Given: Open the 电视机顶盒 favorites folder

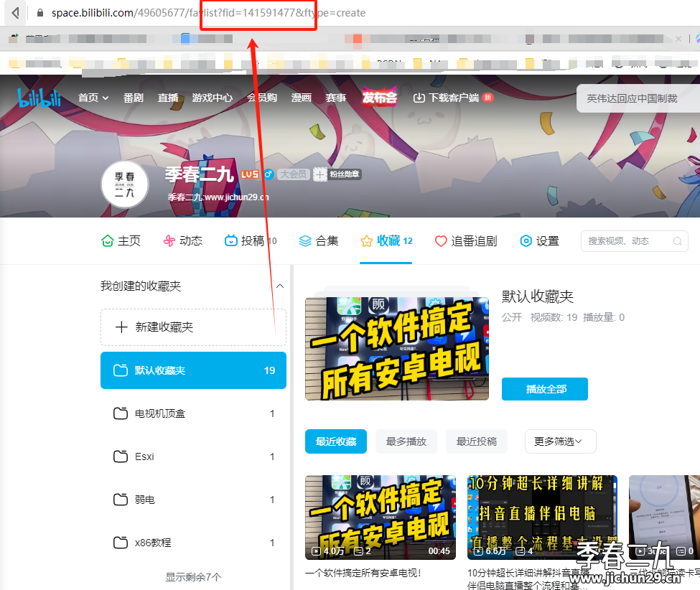Looking at the screenshot, I should click(193, 413).
